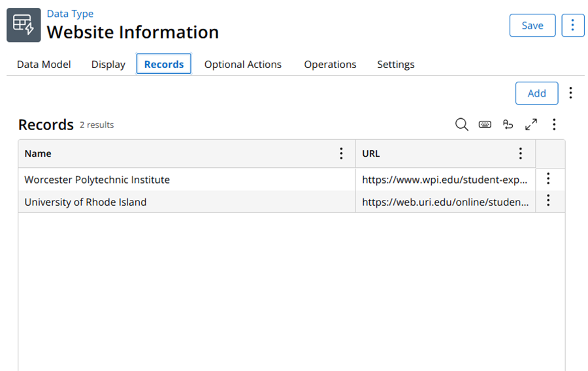
Task: Click the 2 results count label
Action: click(97, 125)
